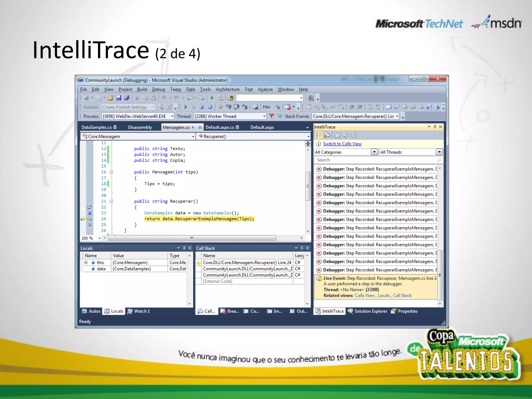Pin the Locals panel
Screen dimensions: 532x399
click(184, 248)
